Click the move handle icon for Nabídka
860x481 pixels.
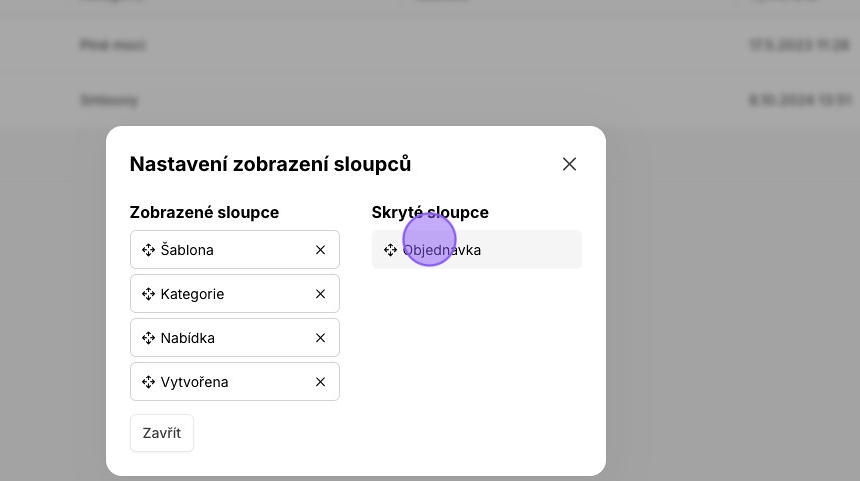[148, 338]
